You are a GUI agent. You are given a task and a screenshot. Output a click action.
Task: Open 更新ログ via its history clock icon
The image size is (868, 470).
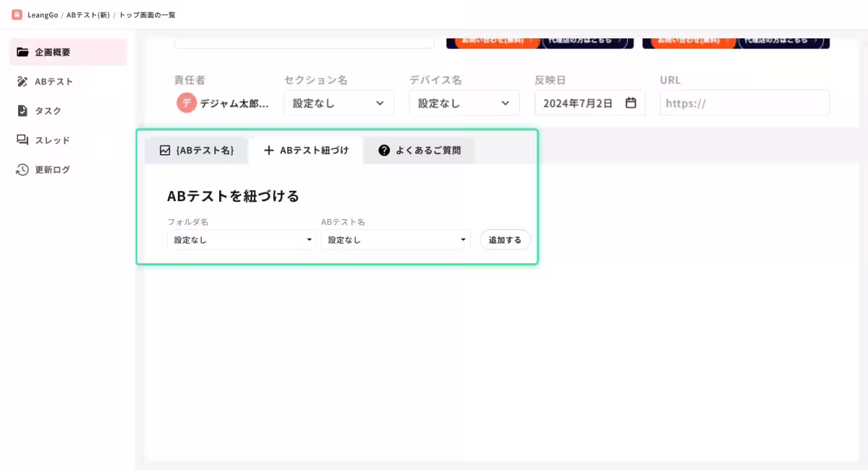(x=22, y=169)
